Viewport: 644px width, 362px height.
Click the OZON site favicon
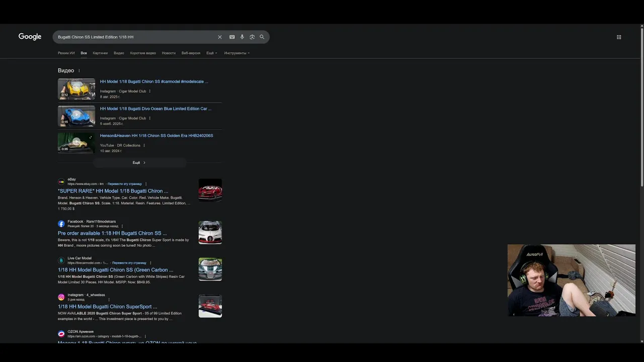coord(61,334)
